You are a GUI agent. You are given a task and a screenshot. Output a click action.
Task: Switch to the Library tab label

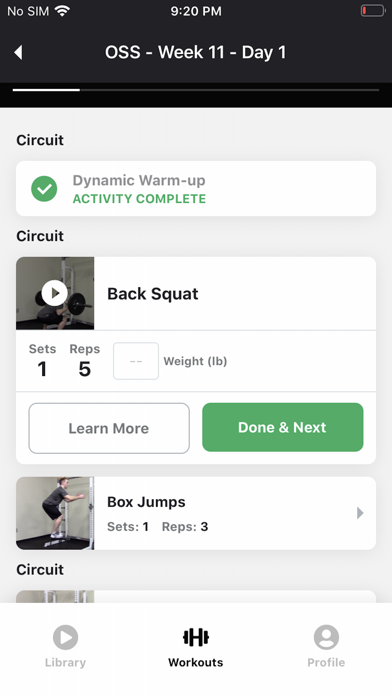coord(65,662)
